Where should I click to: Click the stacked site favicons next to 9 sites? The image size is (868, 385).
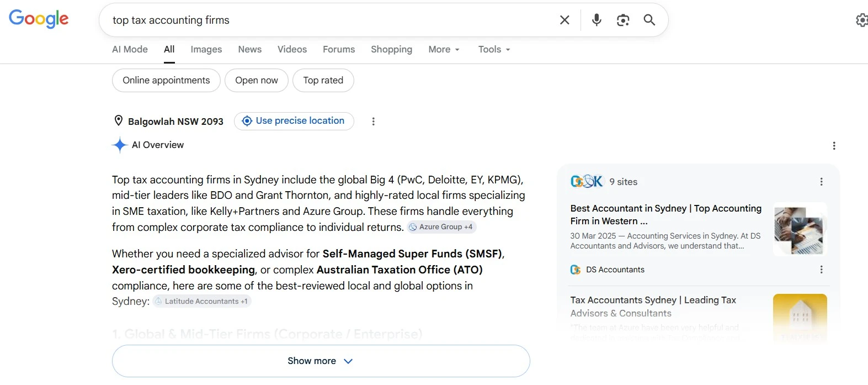coord(587,181)
